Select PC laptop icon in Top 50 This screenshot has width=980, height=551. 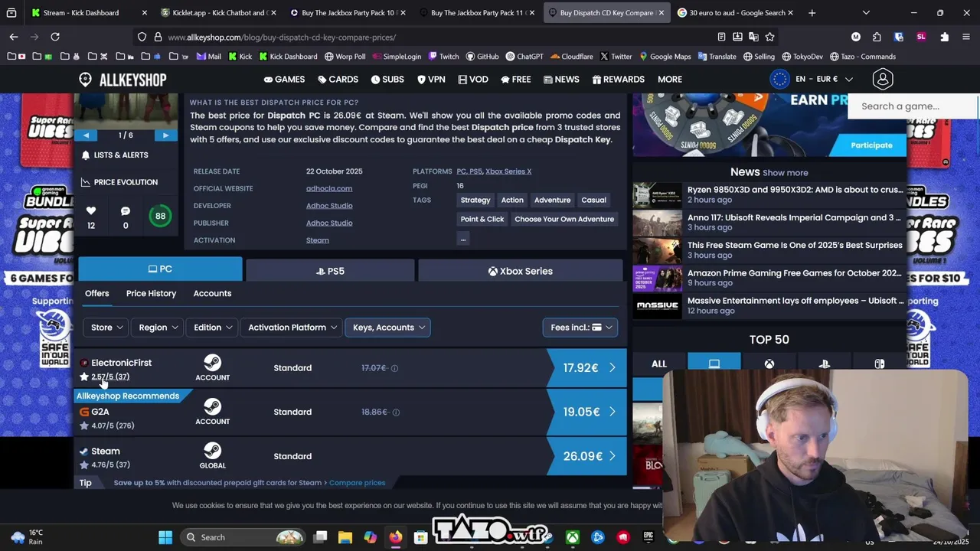click(714, 364)
